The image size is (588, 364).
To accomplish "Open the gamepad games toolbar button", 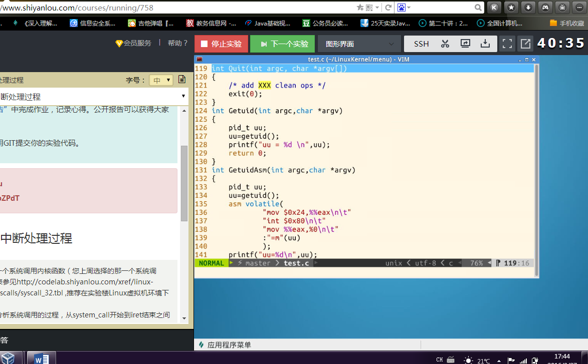I will (x=545, y=8).
